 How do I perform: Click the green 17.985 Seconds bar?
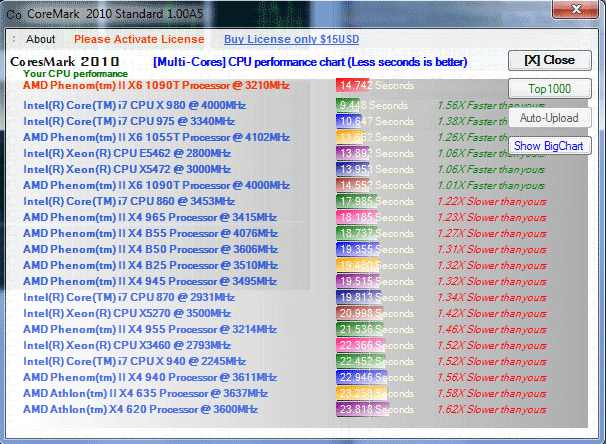(x=356, y=201)
